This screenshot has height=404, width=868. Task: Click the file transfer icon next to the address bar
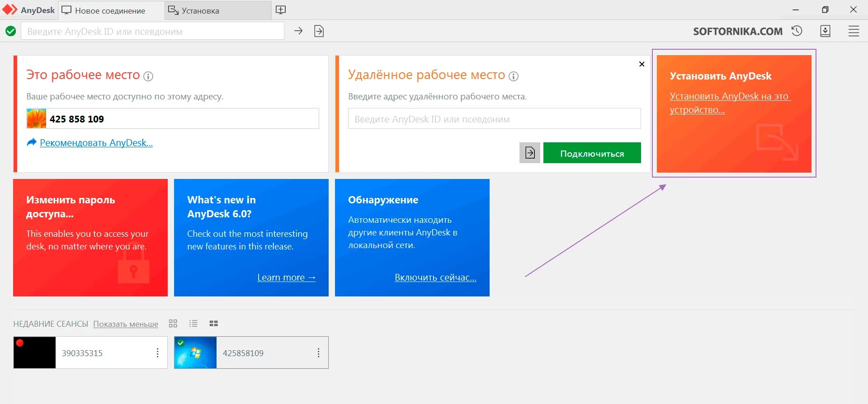319,31
